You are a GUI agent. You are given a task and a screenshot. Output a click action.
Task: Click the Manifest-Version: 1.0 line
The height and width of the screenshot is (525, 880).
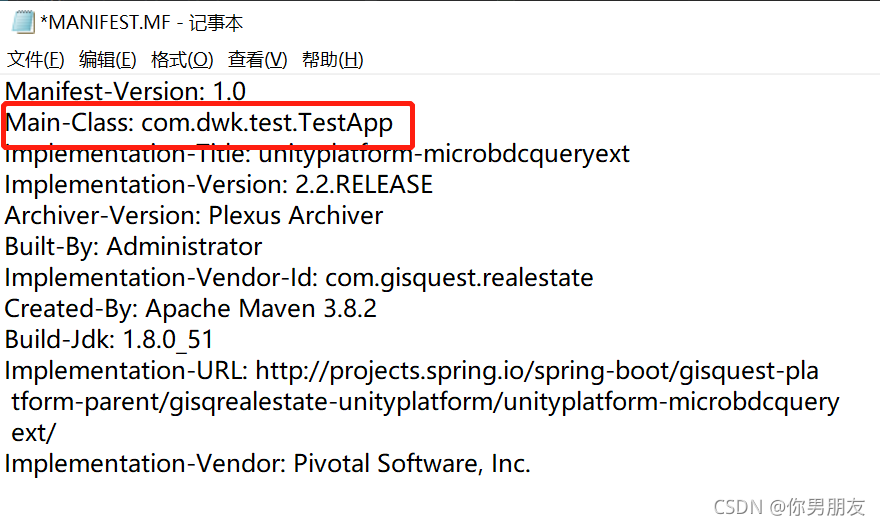125,92
